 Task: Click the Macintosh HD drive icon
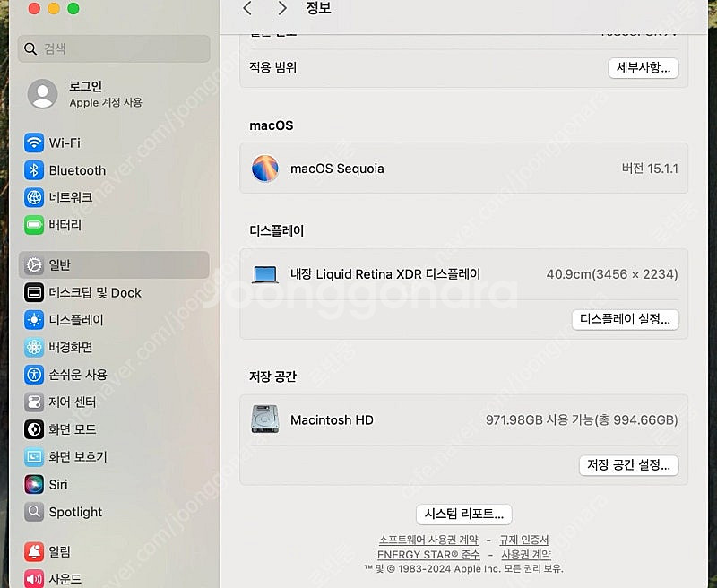tap(265, 419)
